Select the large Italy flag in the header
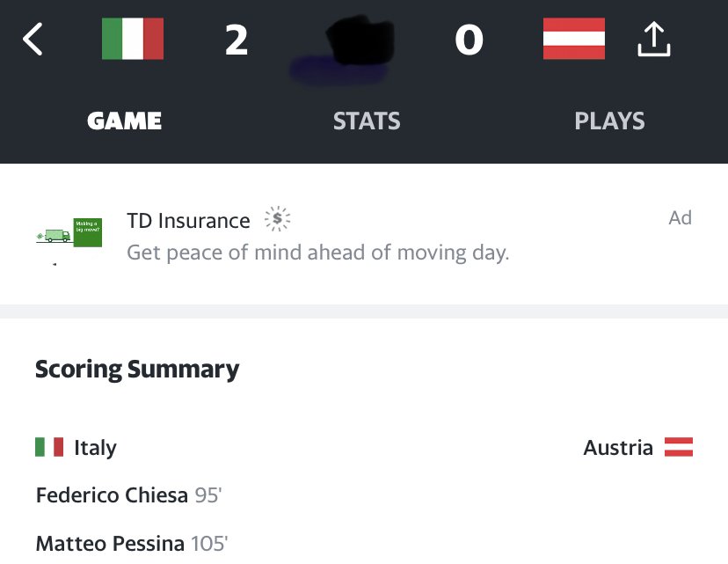 (x=133, y=40)
